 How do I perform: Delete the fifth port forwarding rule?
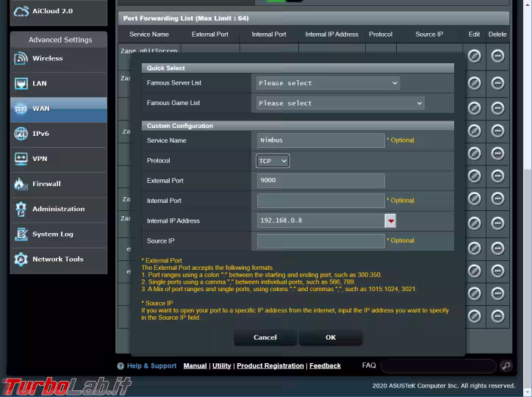coord(497,154)
